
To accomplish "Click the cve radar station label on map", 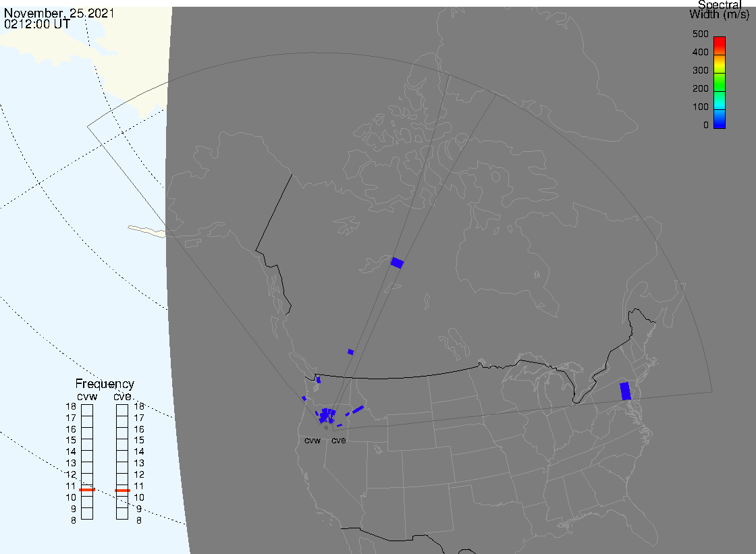I will (x=338, y=441).
